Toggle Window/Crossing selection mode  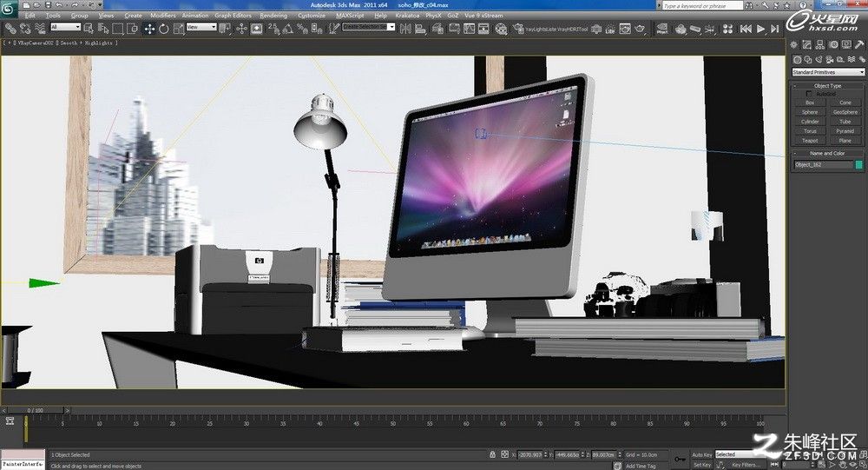pyautogui.click(x=132, y=28)
